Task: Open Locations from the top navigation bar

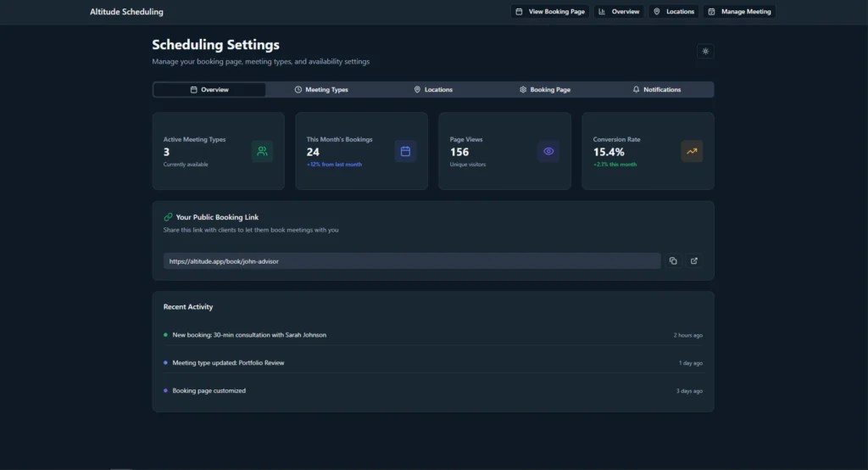Action: 674,12
